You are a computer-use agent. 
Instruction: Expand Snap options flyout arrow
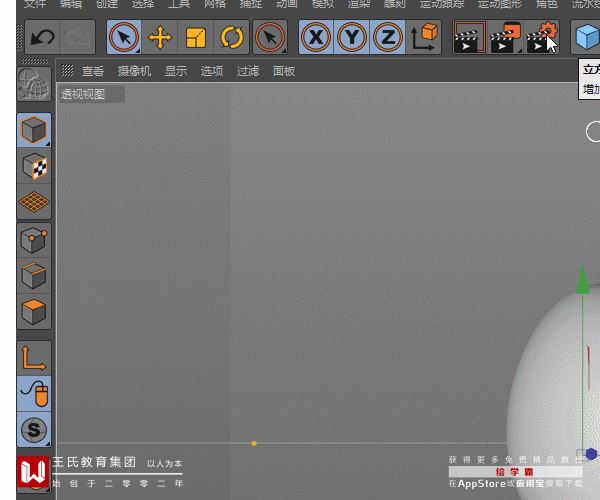tap(48, 444)
